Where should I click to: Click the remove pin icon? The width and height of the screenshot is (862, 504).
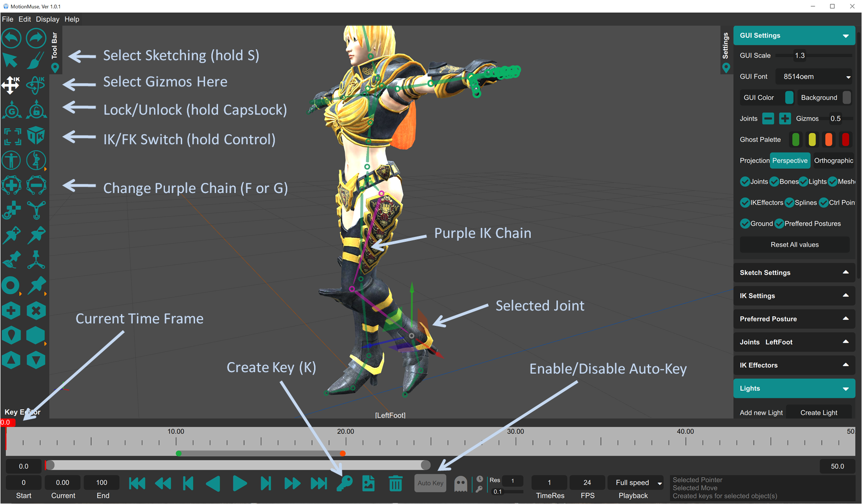[x=36, y=235]
